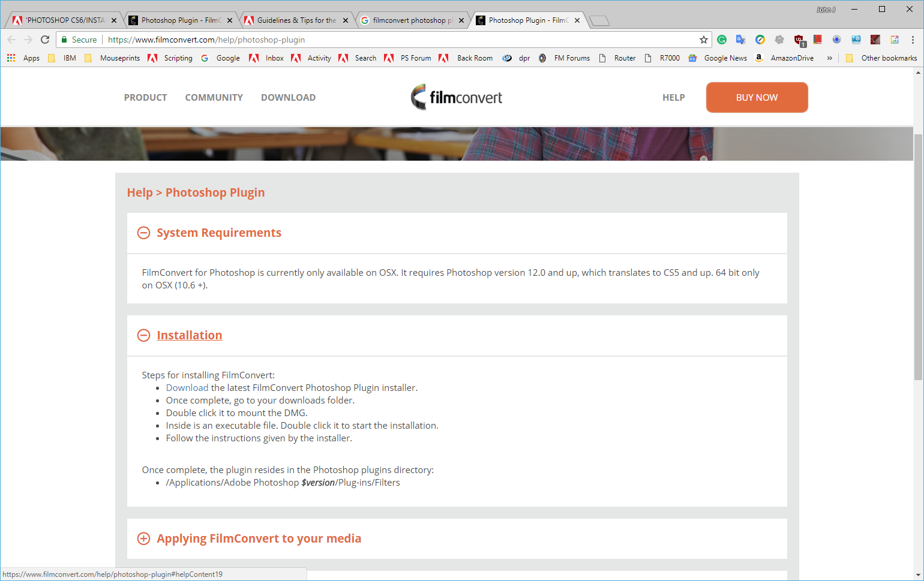The image size is (924, 581).
Task: Open the Other bookmarks folder
Action: point(881,58)
